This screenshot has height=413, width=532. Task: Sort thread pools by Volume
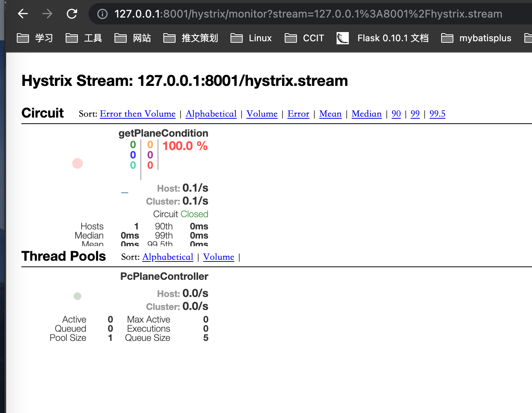point(218,257)
